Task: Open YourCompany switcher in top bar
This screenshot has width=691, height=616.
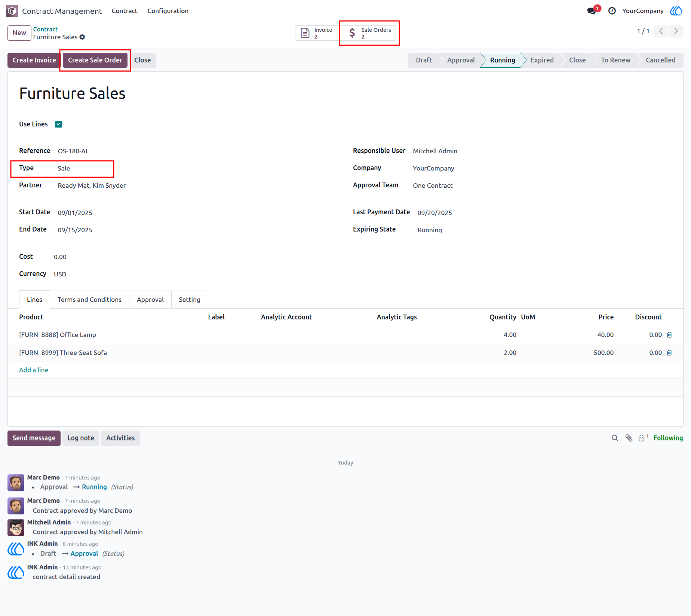Action: (x=642, y=11)
